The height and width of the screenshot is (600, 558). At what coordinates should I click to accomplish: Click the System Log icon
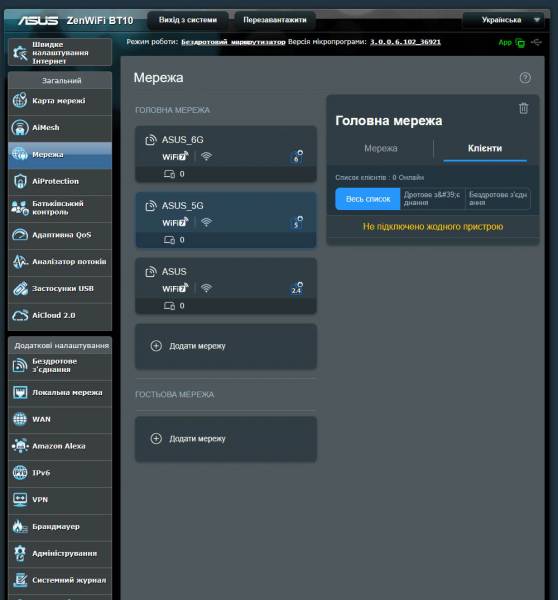pyautogui.click(x=20, y=580)
